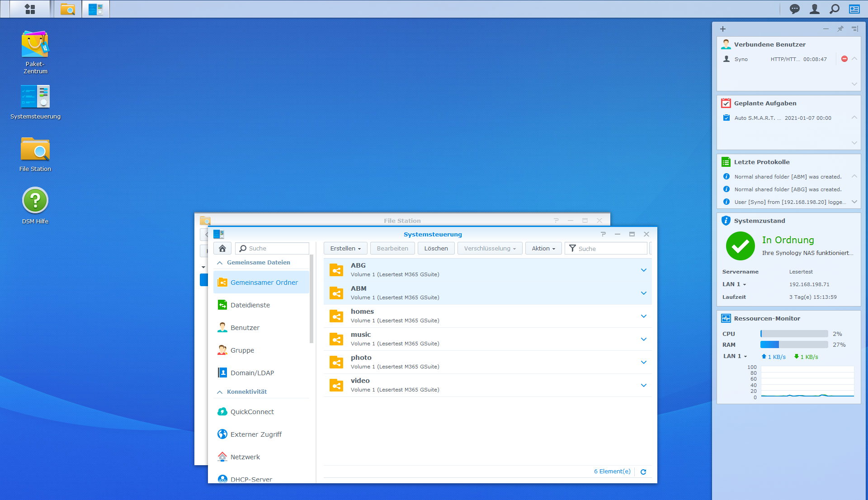Toggle the Auto S.M.A.R.T. task checkbox
Screen dimensions: 868x500
pyautogui.click(x=726, y=118)
